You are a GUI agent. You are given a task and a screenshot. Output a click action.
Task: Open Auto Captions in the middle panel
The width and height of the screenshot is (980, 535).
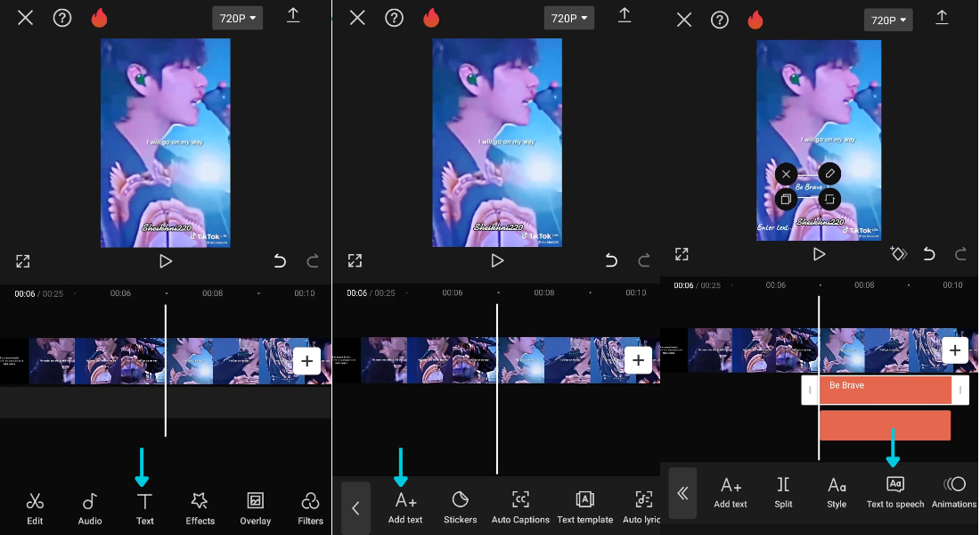point(520,507)
